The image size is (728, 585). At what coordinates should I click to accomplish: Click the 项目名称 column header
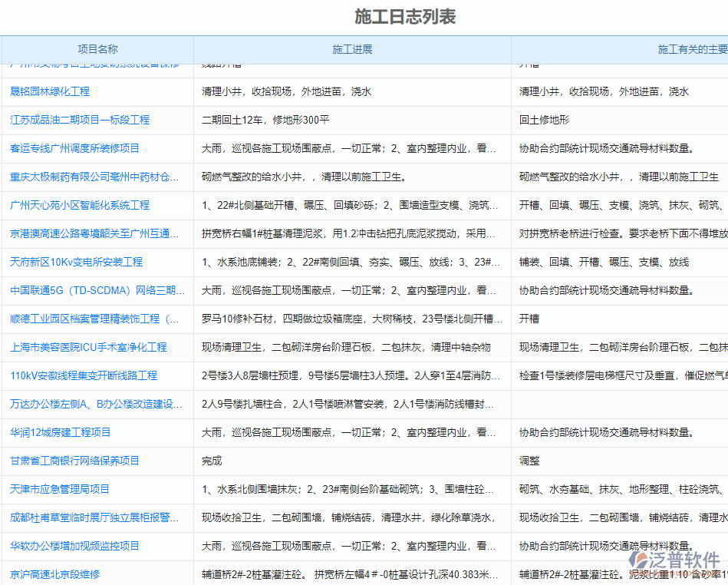97,48
